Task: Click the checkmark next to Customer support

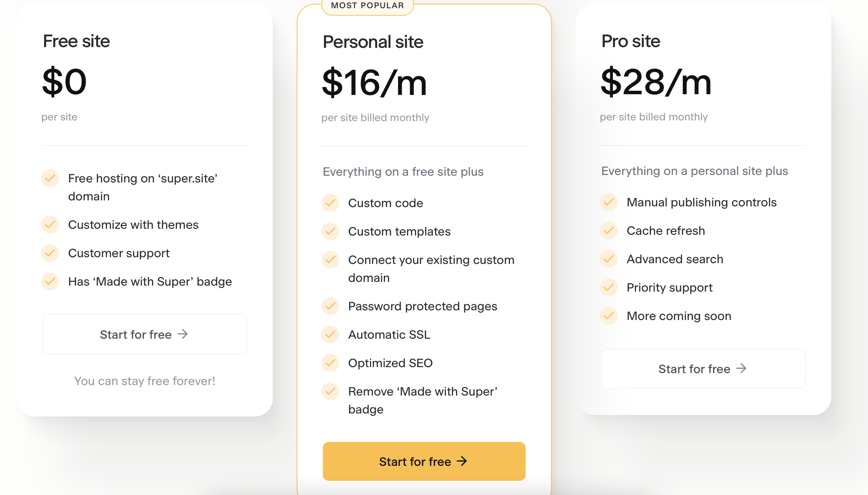Action: pos(50,253)
